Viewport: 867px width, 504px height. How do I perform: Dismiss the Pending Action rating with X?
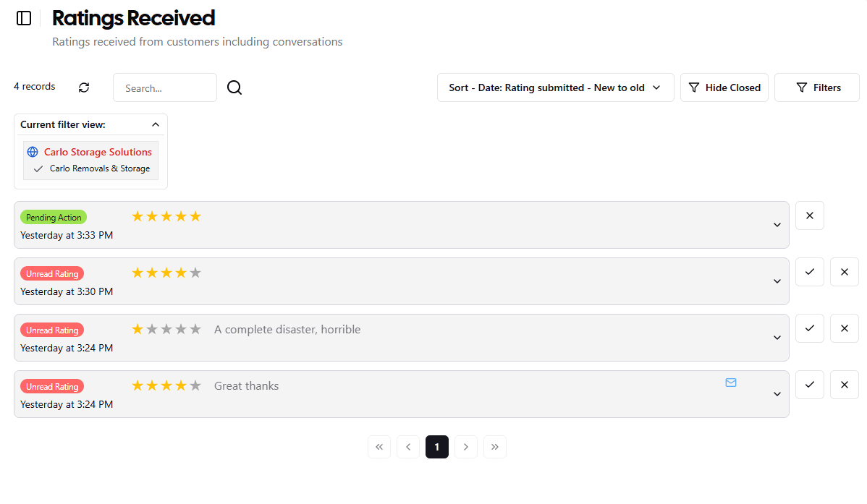(x=810, y=215)
